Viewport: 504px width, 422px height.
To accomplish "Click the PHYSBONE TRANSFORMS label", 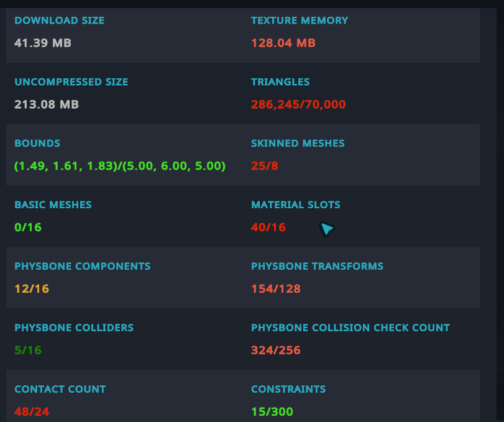I will [317, 266].
